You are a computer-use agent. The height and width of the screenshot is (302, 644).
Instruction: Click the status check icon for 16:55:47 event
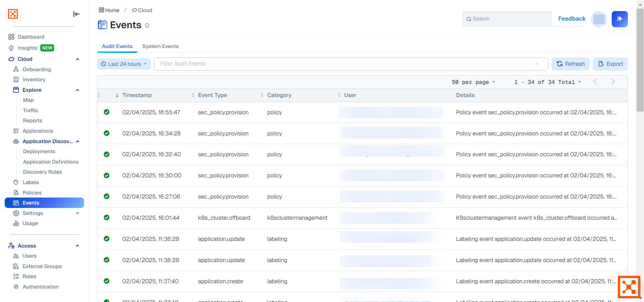click(x=106, y=112)
